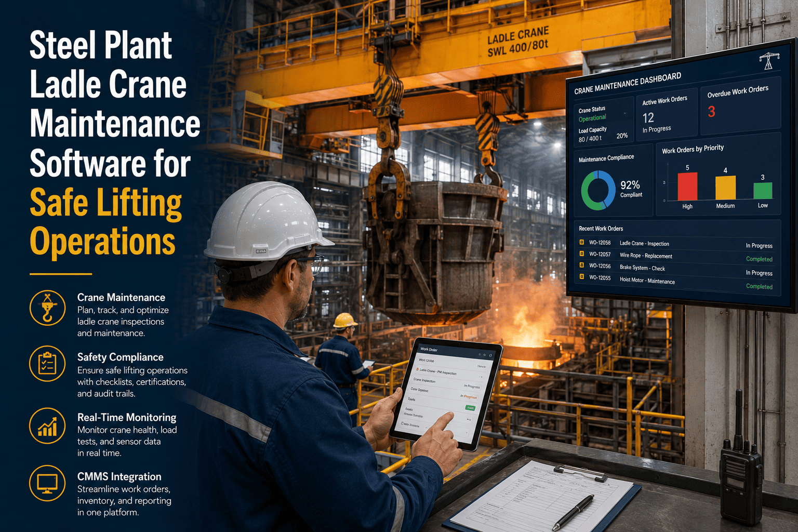Image resolution: width=798 pixels, height=532 pixels.
Task: Open "Hoist Motor - Maintenance" work order
Action: [647, 281]
